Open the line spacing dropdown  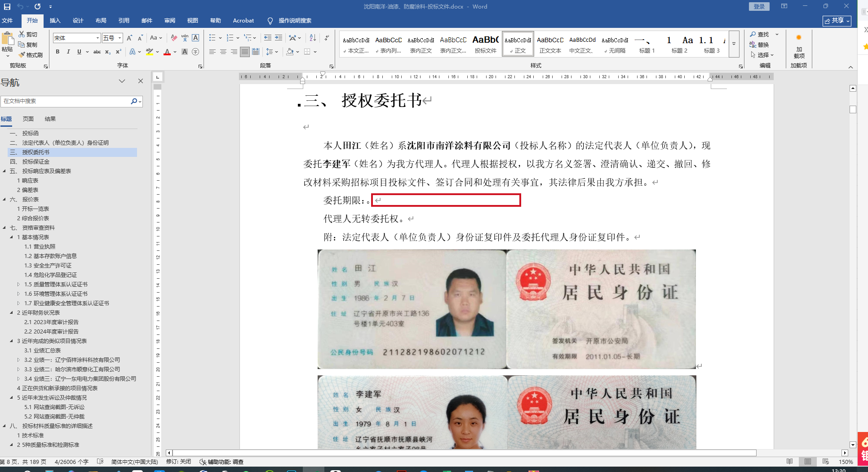click(272, 52)
